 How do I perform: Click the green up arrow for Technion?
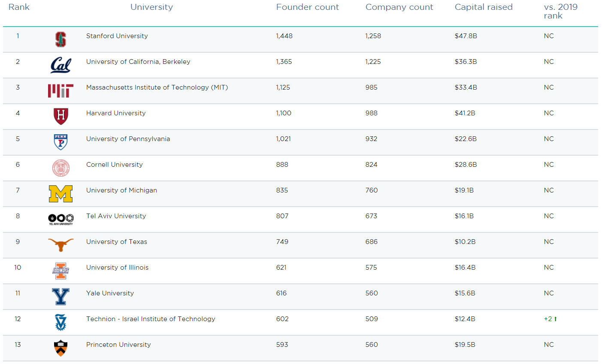click(555, 319)
